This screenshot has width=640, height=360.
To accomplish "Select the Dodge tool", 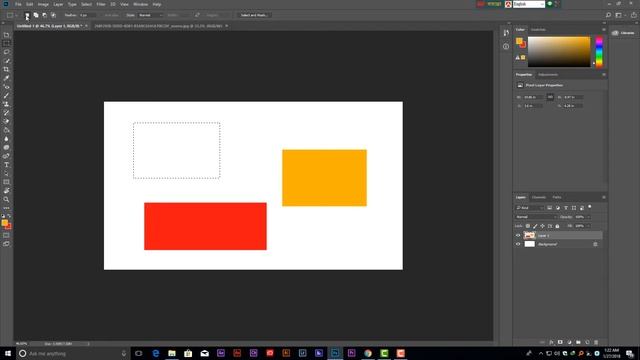I will click(6, 147).
